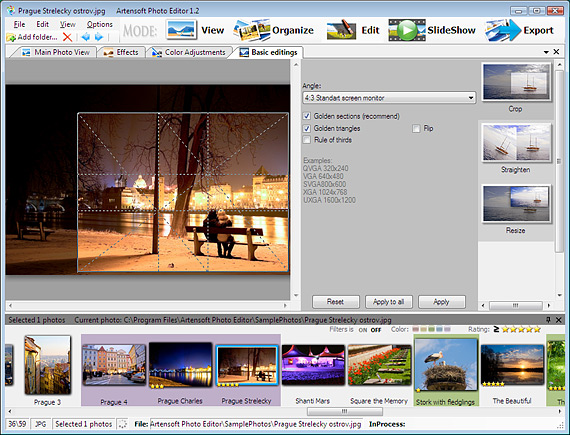This screenshot has width=570, height=435.
Task: Select Prague 3 thumbnail
Action: coord(48,364)
